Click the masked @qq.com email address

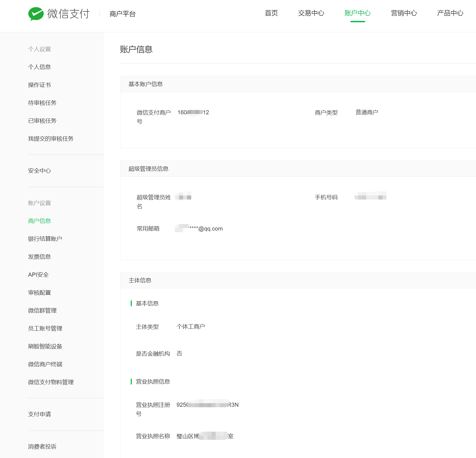click(199, 229)
